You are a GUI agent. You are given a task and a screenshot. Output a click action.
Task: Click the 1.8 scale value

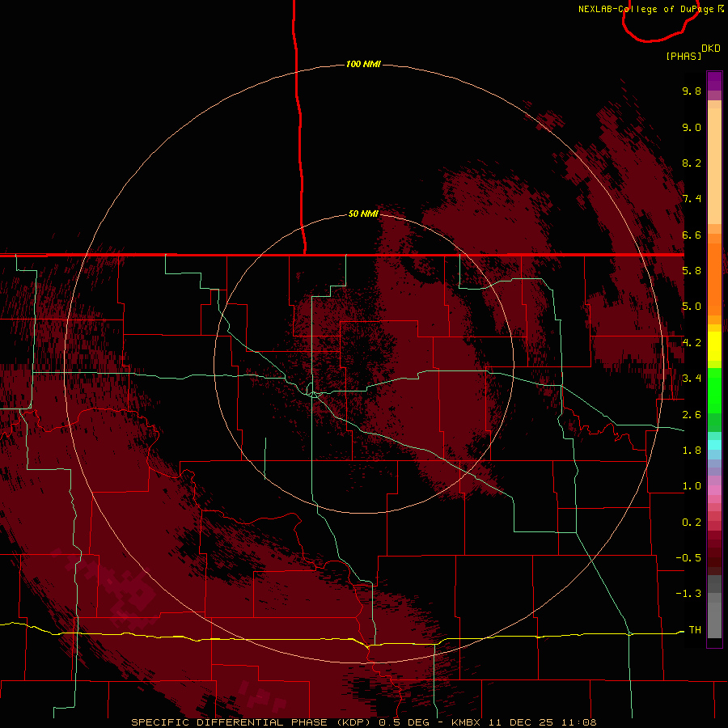click(x=692, y=451)
